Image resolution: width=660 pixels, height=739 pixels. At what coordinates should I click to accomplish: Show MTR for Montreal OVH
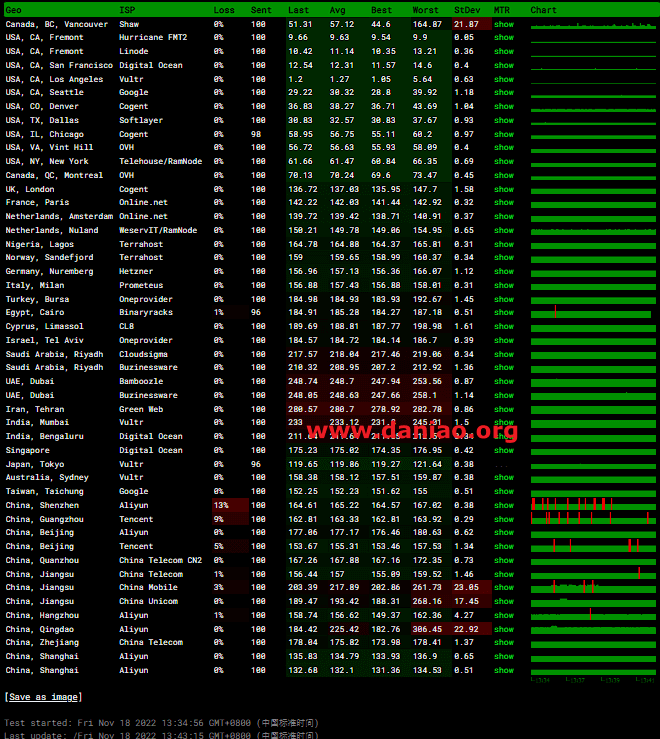[x=503, y=175]
